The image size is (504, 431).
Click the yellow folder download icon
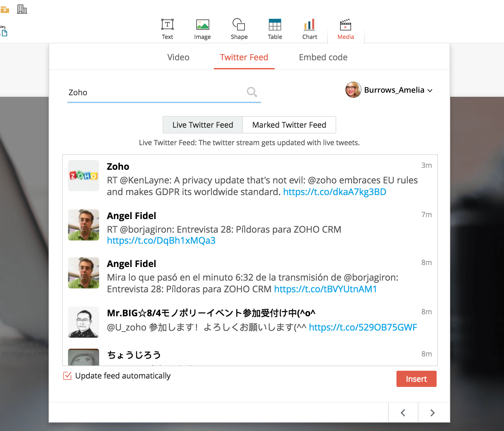(x=5, y=10)
